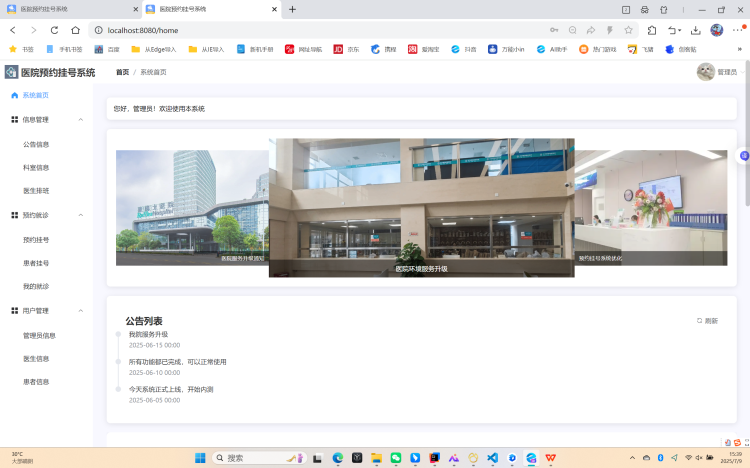Click the right carousel image 预约挂号系统优化
This screenshot has width=750, height=468.
click(651, 207)
